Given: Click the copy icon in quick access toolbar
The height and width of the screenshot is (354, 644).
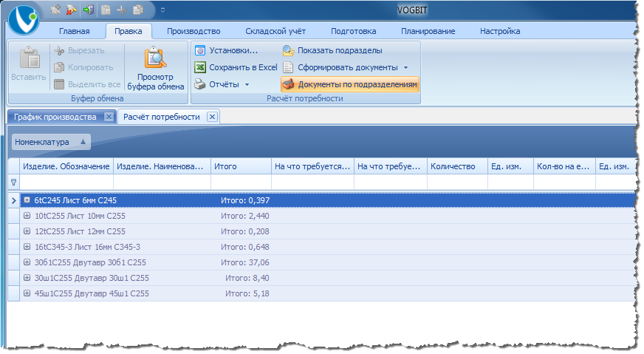Looking at the screenshot, I should (x=138, y=10).
